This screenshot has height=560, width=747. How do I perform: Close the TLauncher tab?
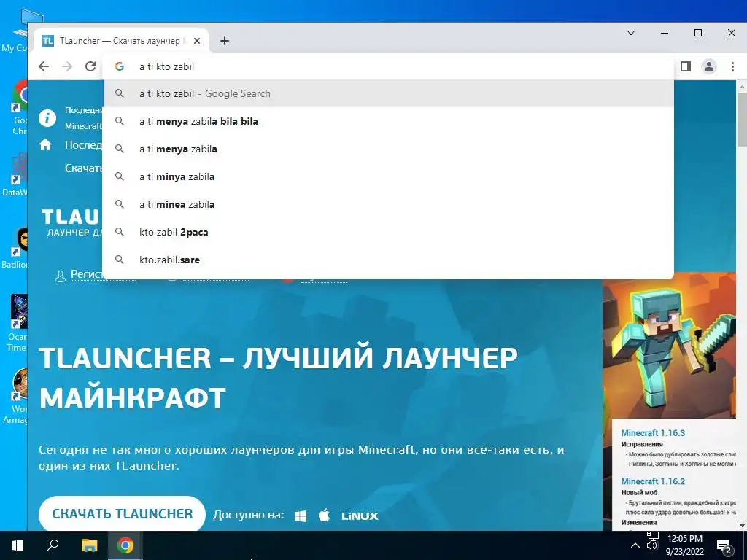[x=197, y=41]
